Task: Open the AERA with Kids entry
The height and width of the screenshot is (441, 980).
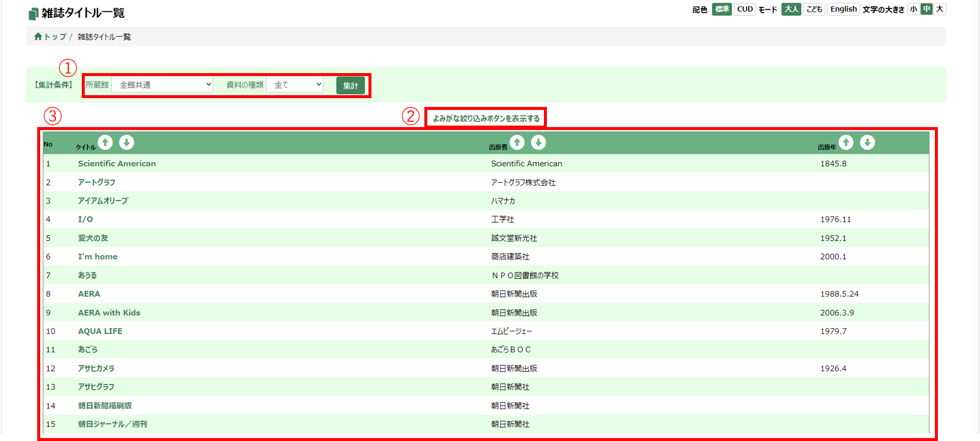Action: [109, 312]
